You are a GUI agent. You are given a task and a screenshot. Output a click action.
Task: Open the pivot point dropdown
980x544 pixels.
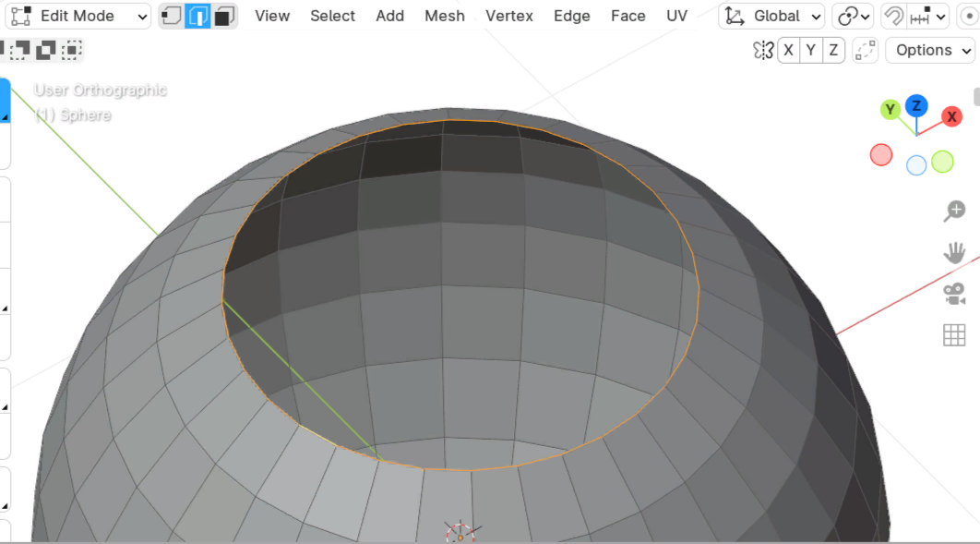pyautogui.click(x=854, y=17)
